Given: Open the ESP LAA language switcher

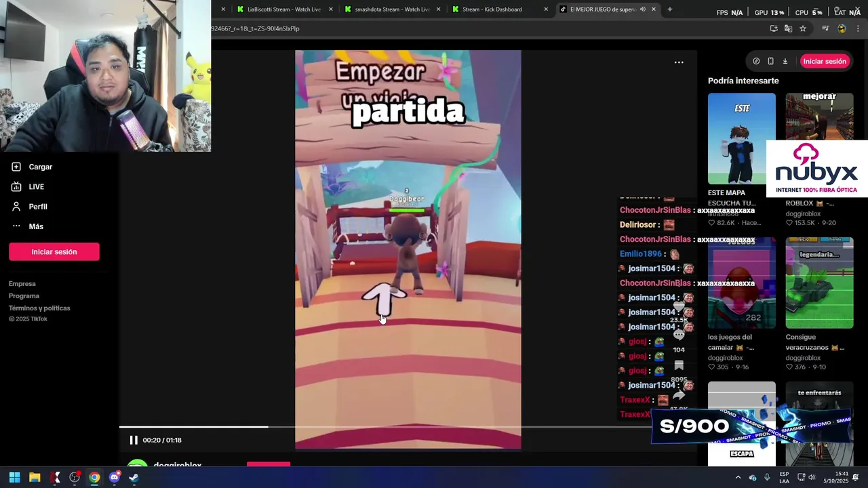Looking at the screenshot, I should point(784,477).
